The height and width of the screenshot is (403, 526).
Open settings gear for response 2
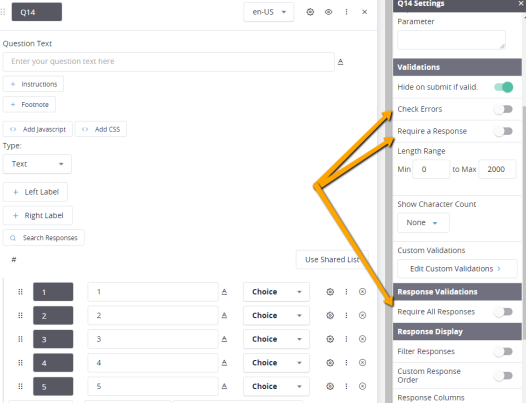(330, 315)
